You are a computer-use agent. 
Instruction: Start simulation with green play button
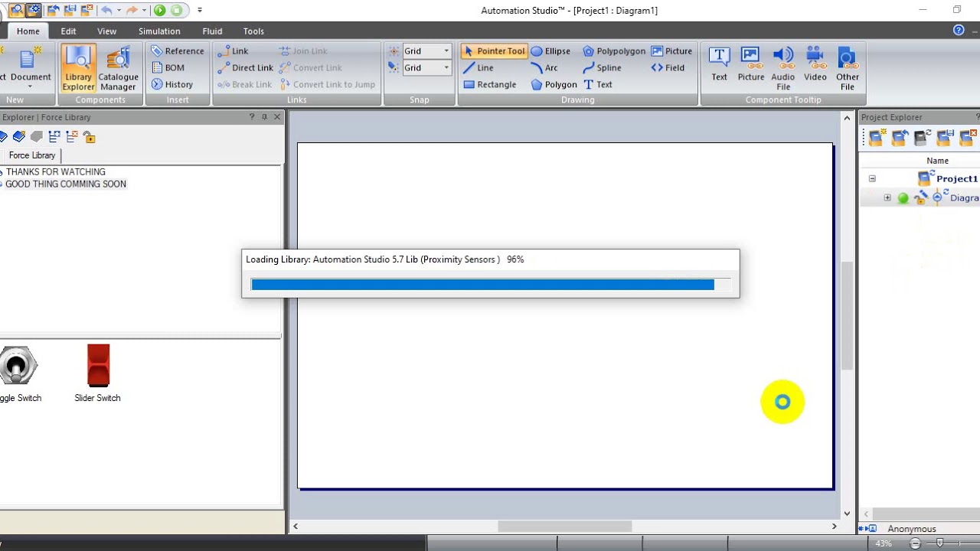pos(159,10)
